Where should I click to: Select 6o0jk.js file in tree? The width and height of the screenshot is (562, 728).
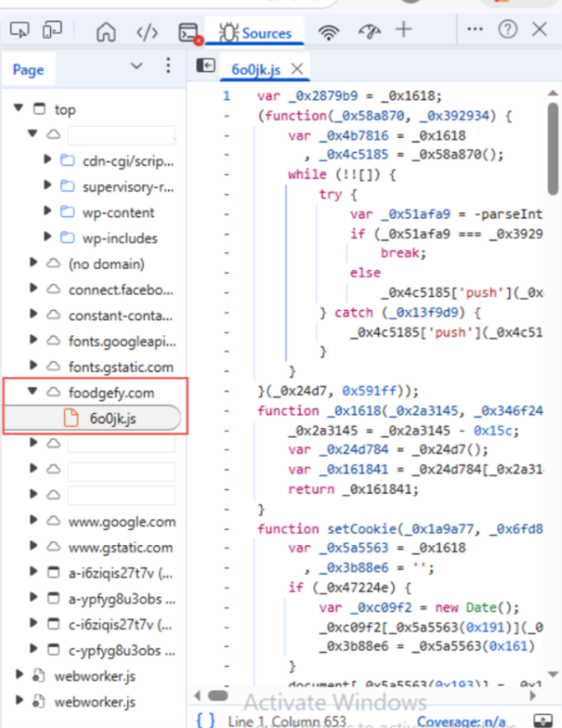[112, 418]
